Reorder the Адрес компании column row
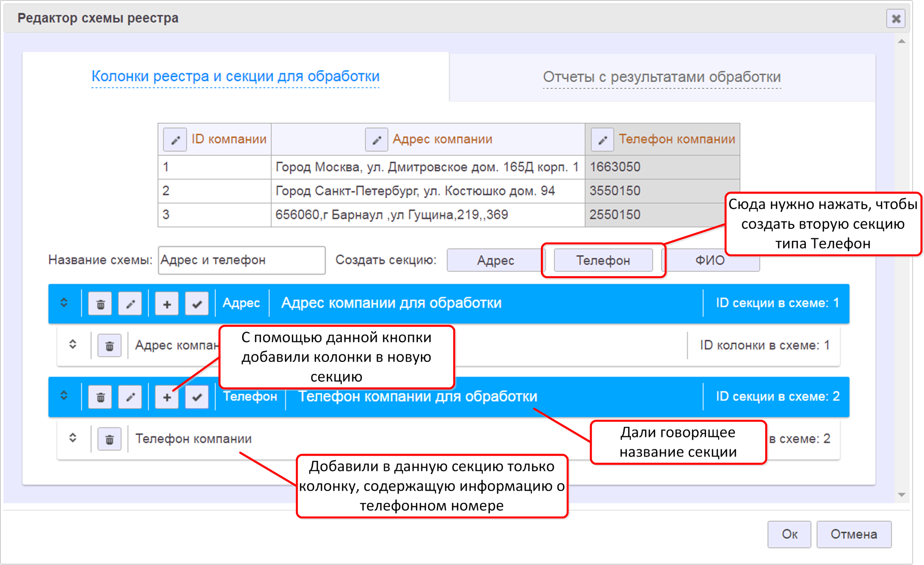924x565 pixels. click(x=73, y=344)
